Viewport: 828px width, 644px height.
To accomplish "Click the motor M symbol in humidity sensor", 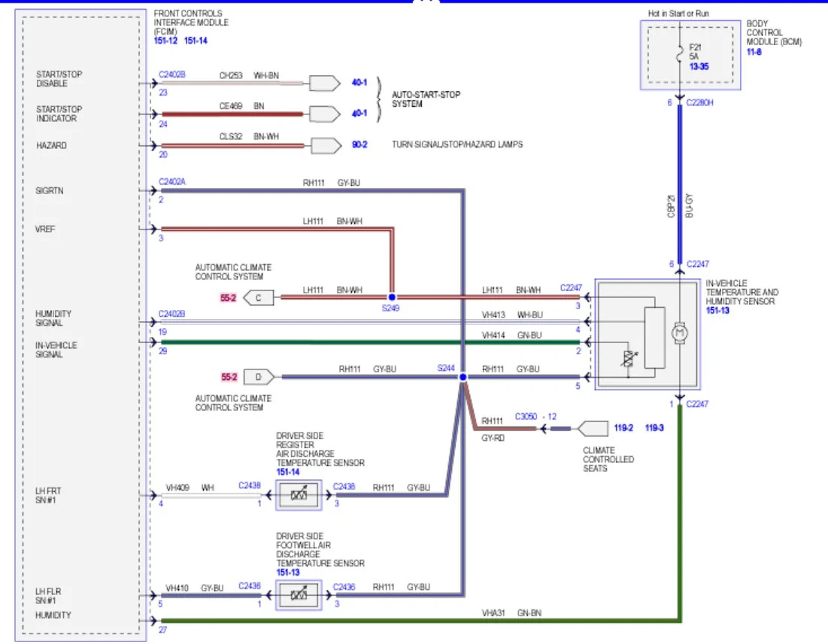I will coord(680,333).
